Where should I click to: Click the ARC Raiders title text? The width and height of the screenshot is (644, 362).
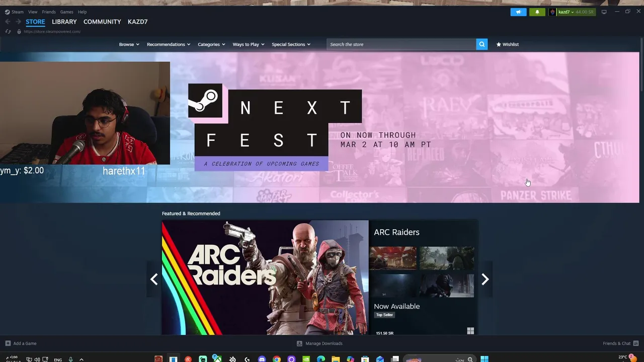pyautogui.click(x=396, y=232)
